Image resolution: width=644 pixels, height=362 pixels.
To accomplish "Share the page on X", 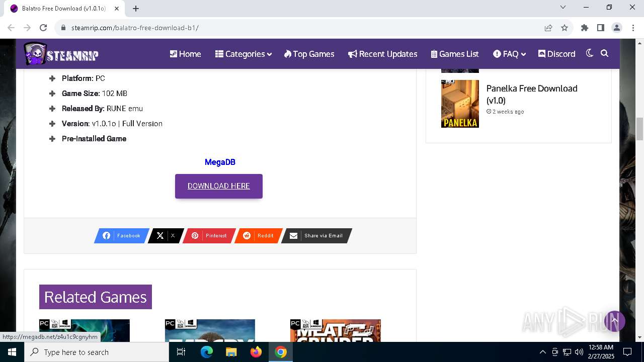I will (x=166, y=236).
